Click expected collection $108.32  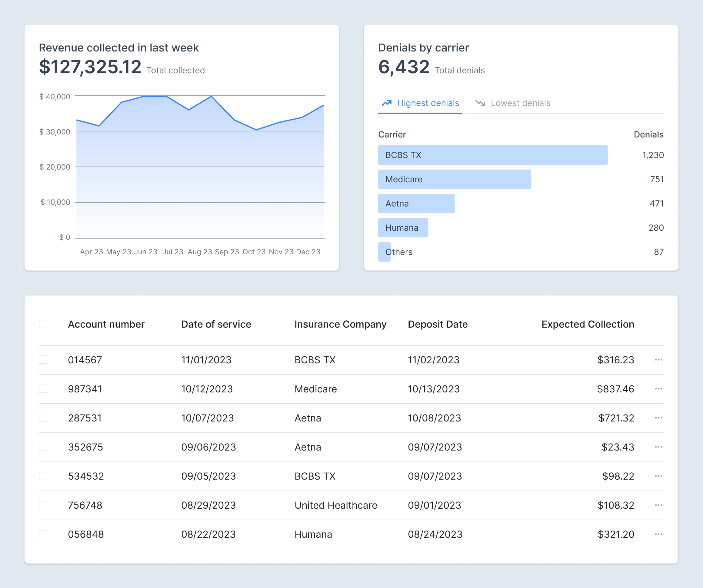tap(616, 505)
